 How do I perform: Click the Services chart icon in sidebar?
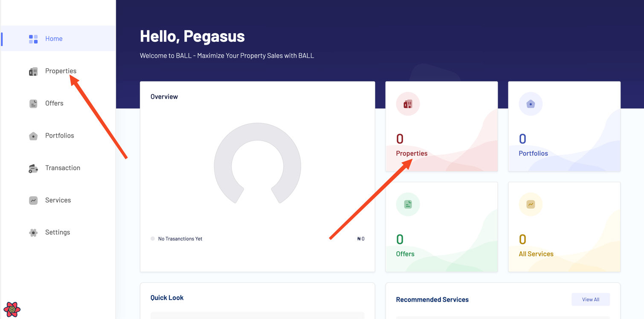(x=33, y=200)
